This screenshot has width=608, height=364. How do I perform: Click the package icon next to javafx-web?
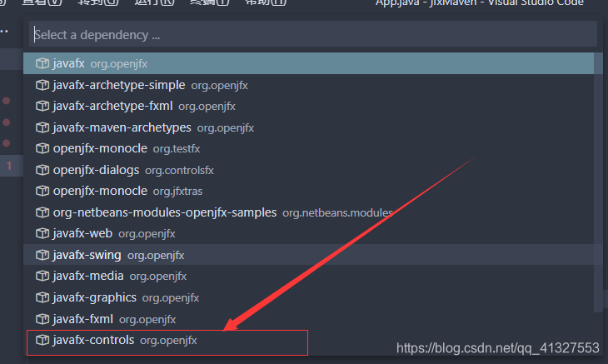point(42,233)
